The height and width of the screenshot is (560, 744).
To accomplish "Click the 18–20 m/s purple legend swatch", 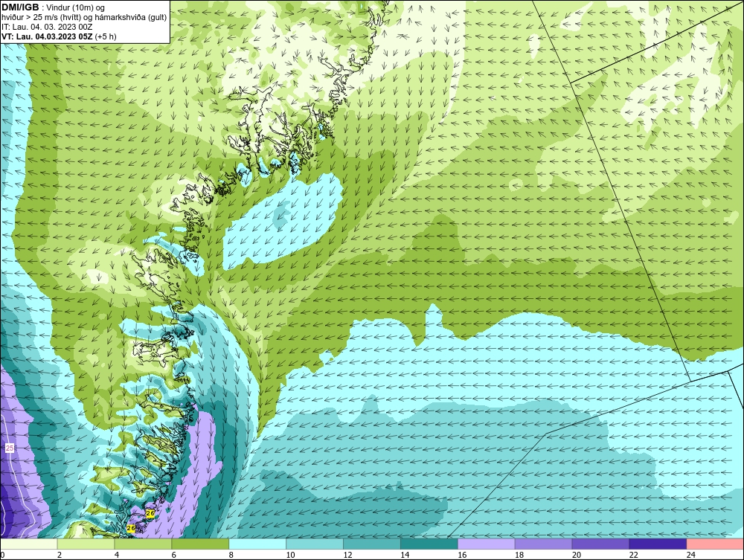I will (543, 544).
